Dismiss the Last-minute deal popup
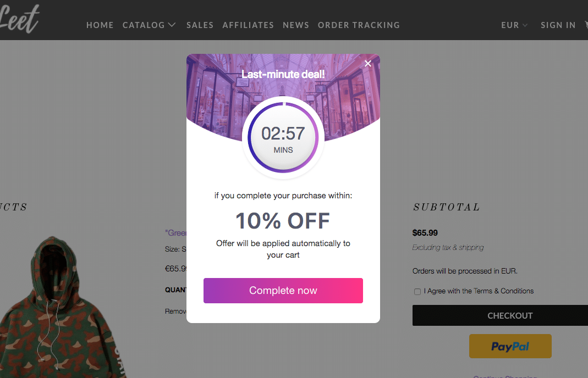 point(367,63)
